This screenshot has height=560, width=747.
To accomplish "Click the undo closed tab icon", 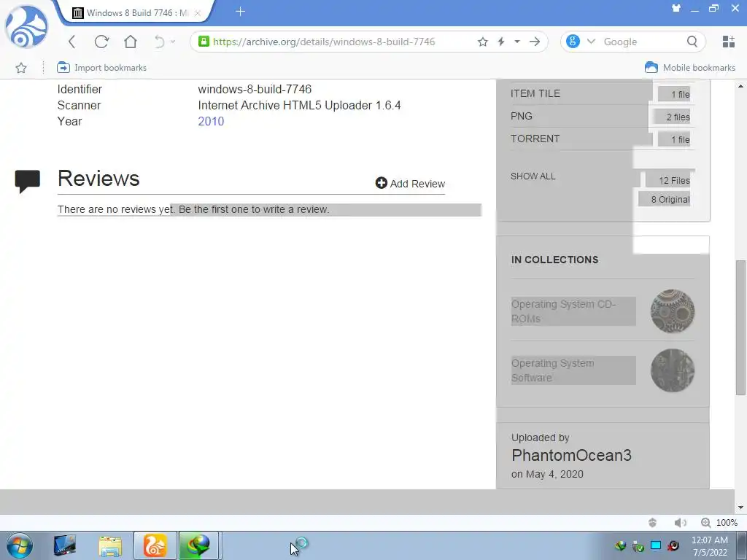I will 159,42.
